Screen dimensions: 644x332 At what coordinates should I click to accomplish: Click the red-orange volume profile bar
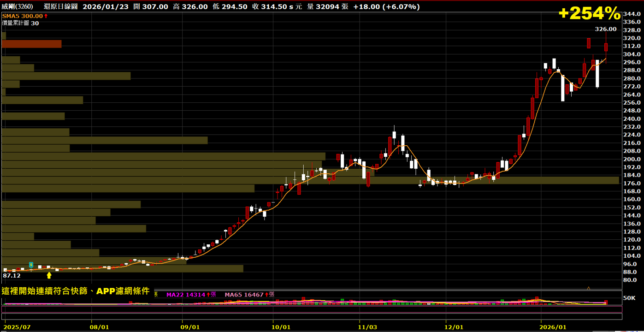click(31, 44)
